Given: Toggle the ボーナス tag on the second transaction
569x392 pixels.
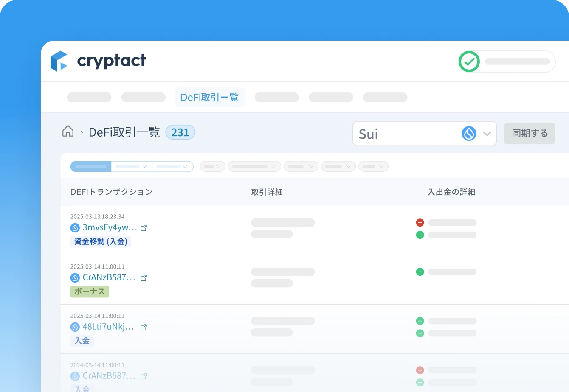Looking at the screenshot, I should (x=90, y=291).
